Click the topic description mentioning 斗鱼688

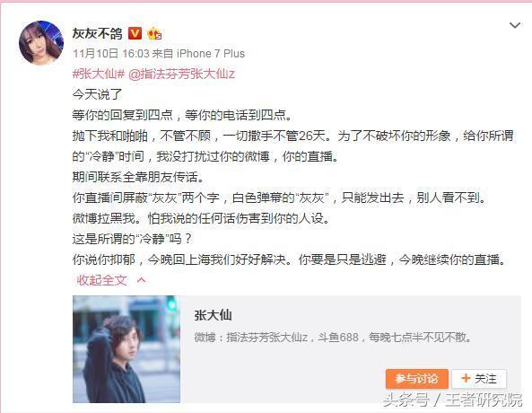point(333,338)
